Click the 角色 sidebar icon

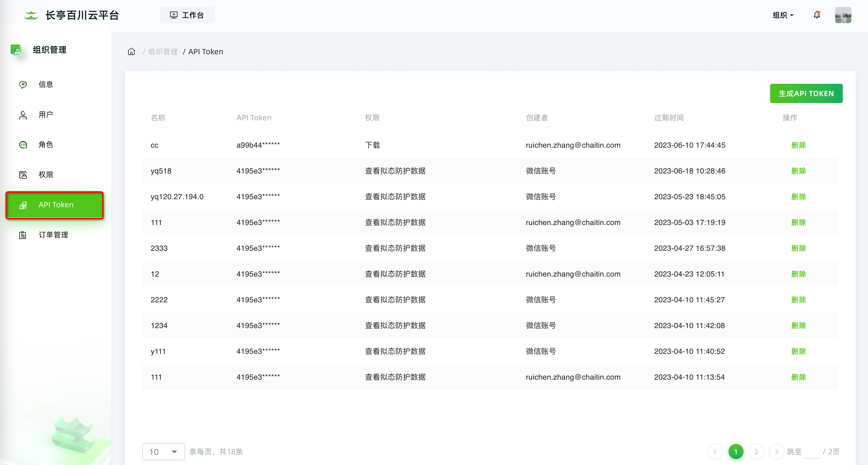point(23,145)
